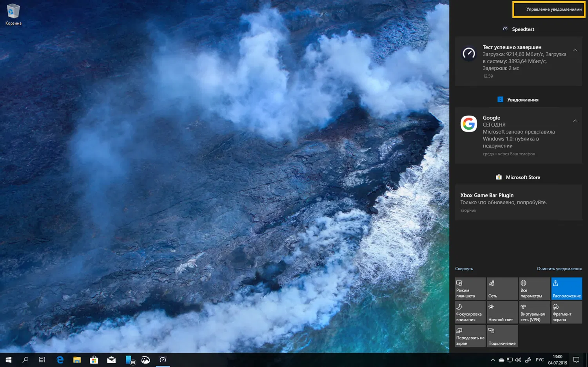Open the Корзина recycle bin icon
This screenshot has height=367, width=588.
[x=13, y=14]
